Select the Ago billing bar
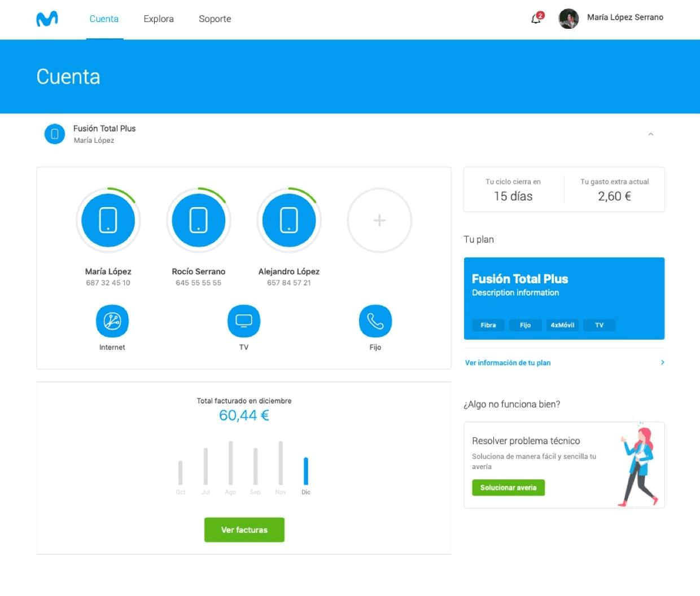Screen dimensions: 700x596 click(230, 463)
